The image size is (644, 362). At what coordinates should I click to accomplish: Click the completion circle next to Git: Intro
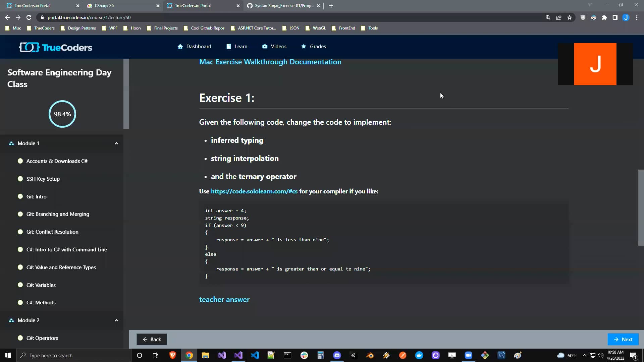20,196
